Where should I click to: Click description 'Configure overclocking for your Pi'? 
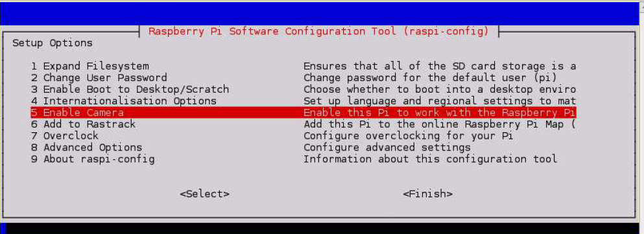click(x=408, y=135)
